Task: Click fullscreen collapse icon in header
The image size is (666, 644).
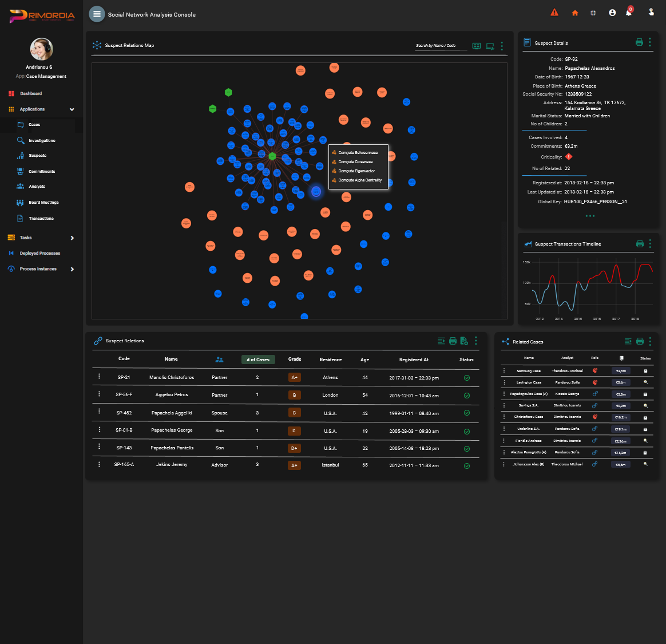Action: coord(593,13)
